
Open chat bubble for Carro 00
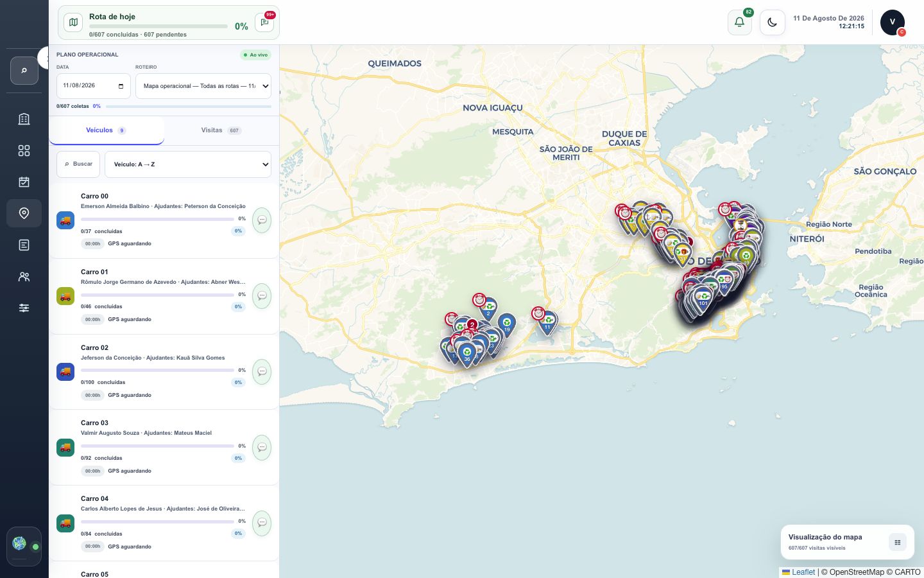coord(262,220)
